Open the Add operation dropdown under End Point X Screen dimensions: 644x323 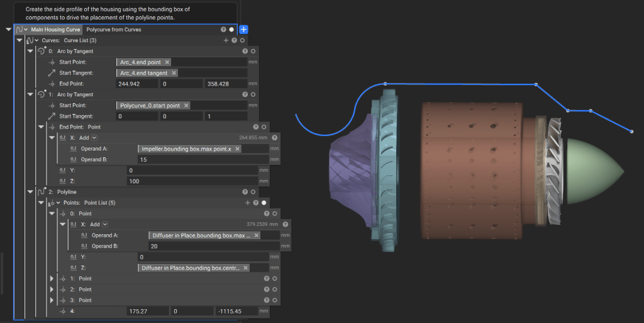94,138
